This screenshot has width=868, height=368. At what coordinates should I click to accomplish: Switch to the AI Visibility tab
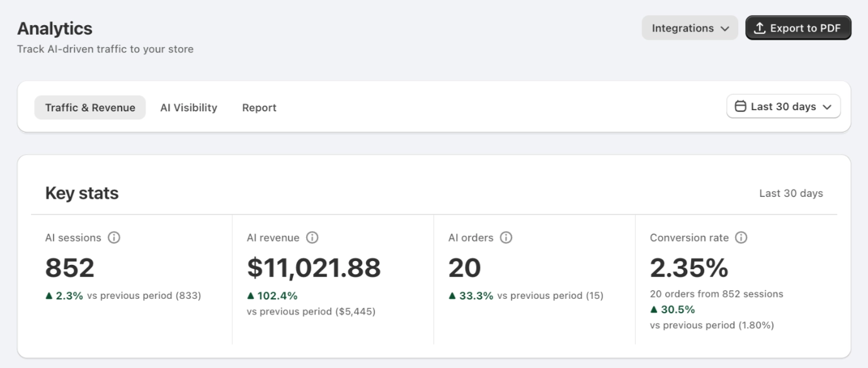click(x=188, y=108)
